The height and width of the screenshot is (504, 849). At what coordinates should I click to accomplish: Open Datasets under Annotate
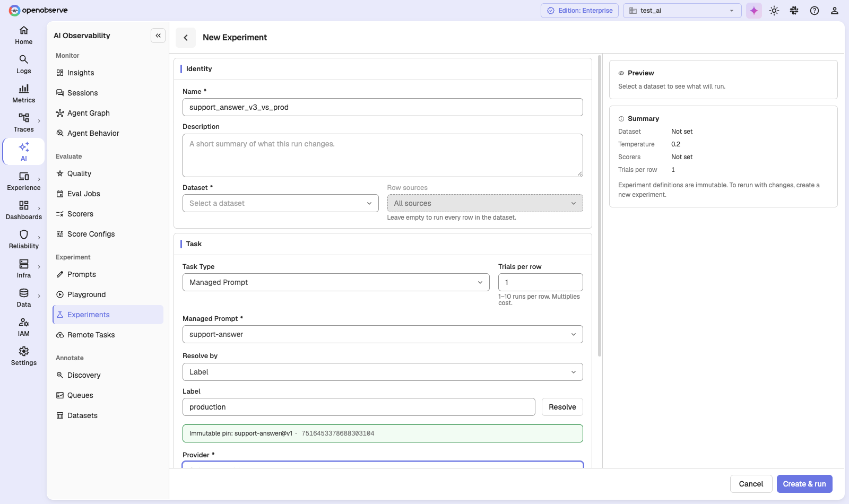coord(108,415)
